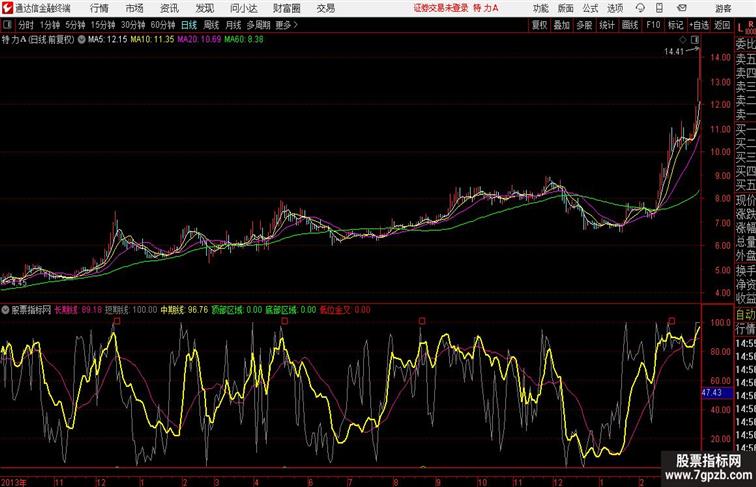Select the 周线 weekly period tab
This screenshot has height=487, width=756.
(211, 25)
